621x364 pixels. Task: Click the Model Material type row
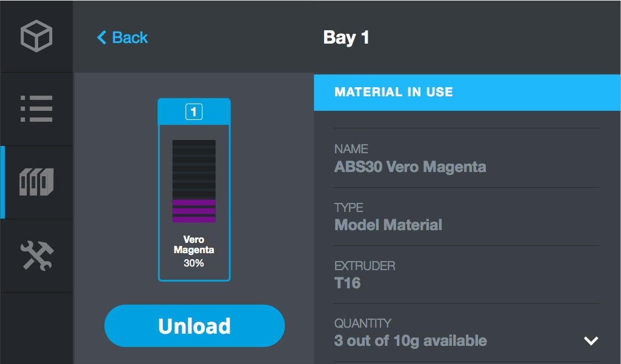click(x=467, y=217)
